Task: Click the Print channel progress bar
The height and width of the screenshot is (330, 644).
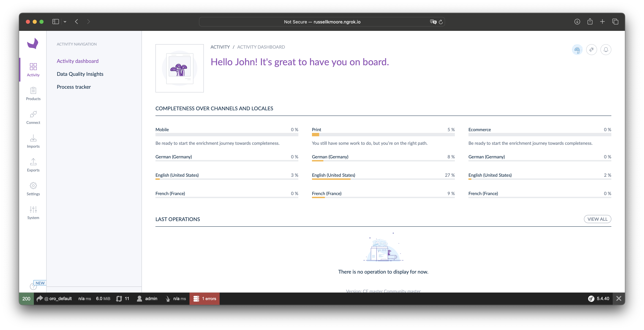Action: pos(383,135)
